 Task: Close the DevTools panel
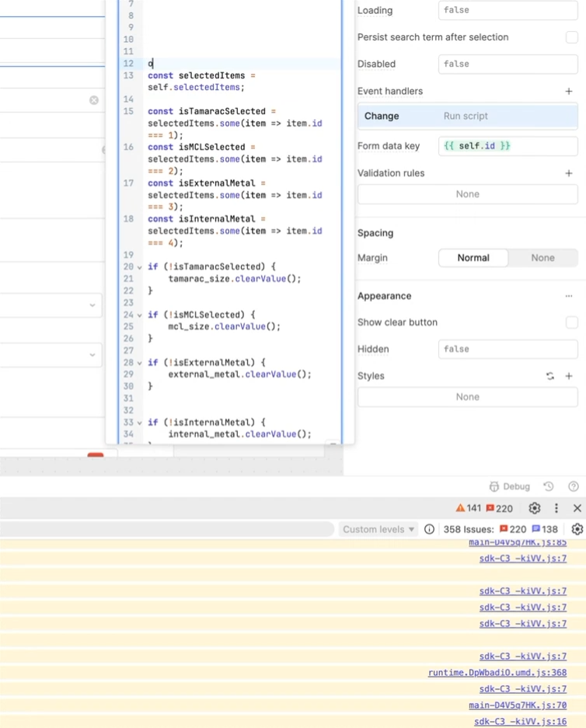coord(577,508)
